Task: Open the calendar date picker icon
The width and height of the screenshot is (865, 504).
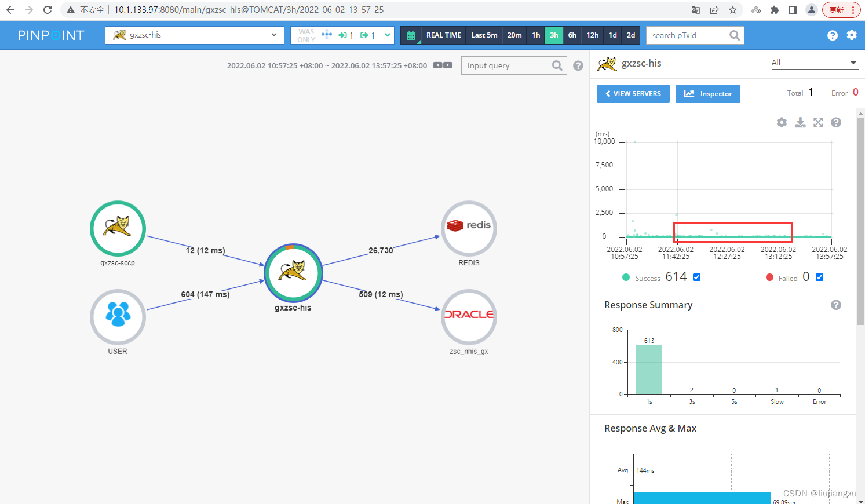Action: pos(411,35)
